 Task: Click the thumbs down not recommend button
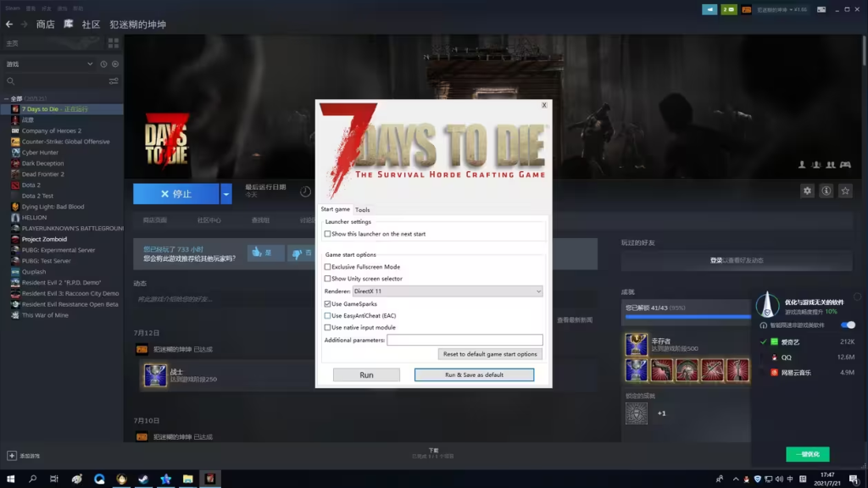[303, 252]
